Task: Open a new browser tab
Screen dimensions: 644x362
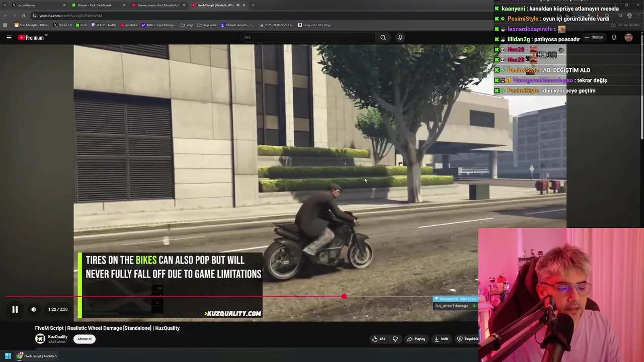Action: (253, 5)
